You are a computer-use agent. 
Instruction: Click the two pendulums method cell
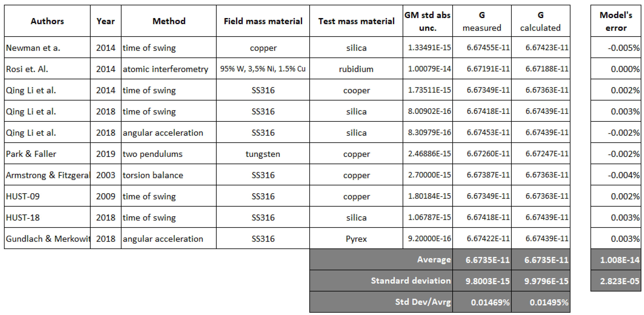[153, 154]
